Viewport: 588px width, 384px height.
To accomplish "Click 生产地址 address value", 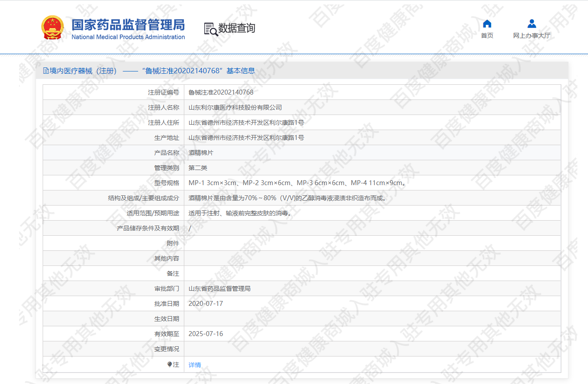I will click(x=246, y=138).
